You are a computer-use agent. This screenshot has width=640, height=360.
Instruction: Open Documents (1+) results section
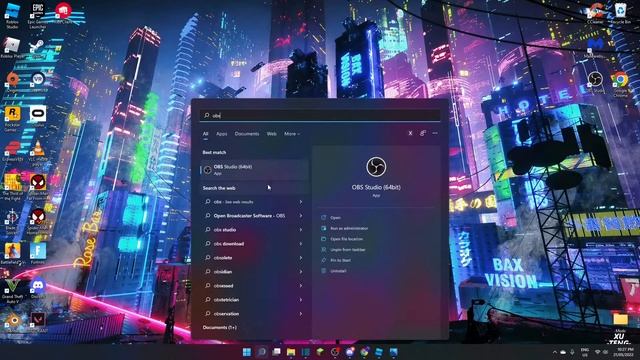(220, 327)
